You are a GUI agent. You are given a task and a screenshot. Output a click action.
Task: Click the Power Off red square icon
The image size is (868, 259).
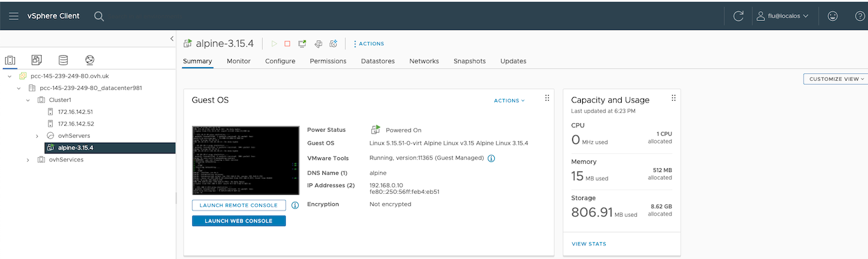(287, 43)
